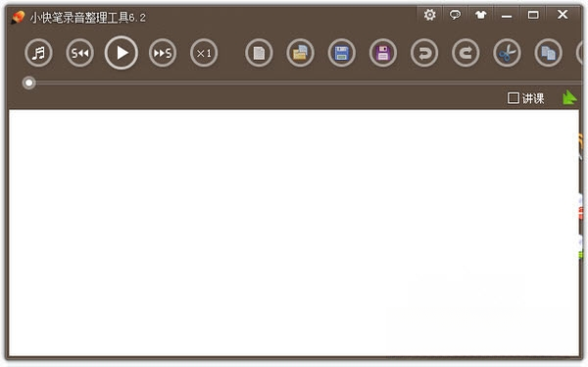
Task: Open the feedback speech bubble icon
Action: tap(455, 15)
